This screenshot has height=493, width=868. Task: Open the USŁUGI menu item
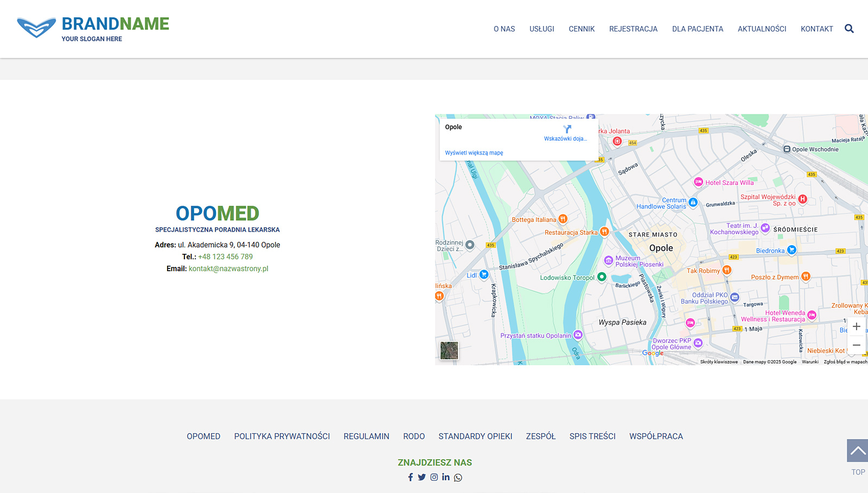coord(541,29)
